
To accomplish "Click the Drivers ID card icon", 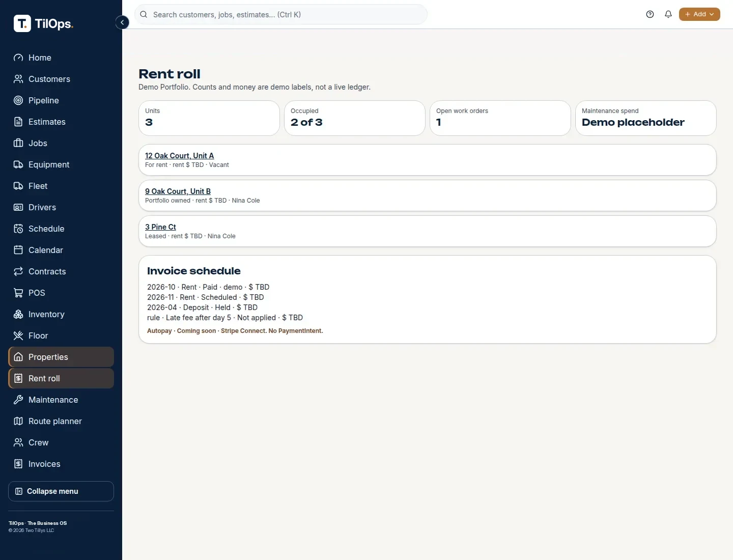I will click(18, 207).
